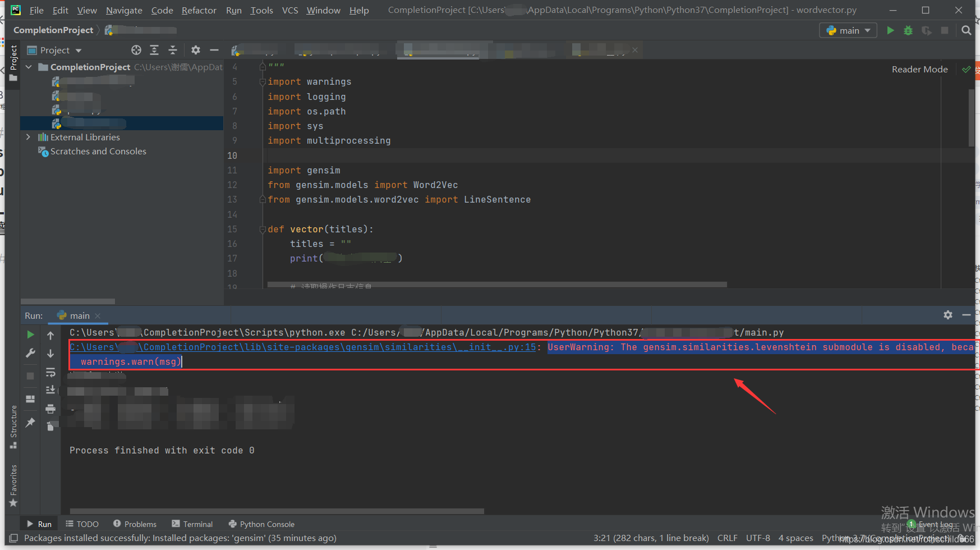Open Search Everywhere magnifier

tap(967, 30)
